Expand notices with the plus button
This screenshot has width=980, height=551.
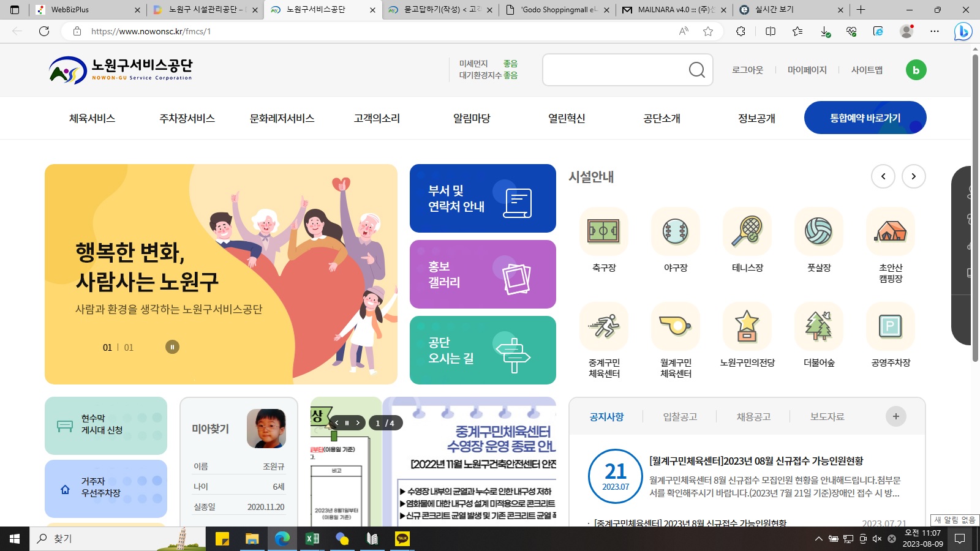[895, 416]
